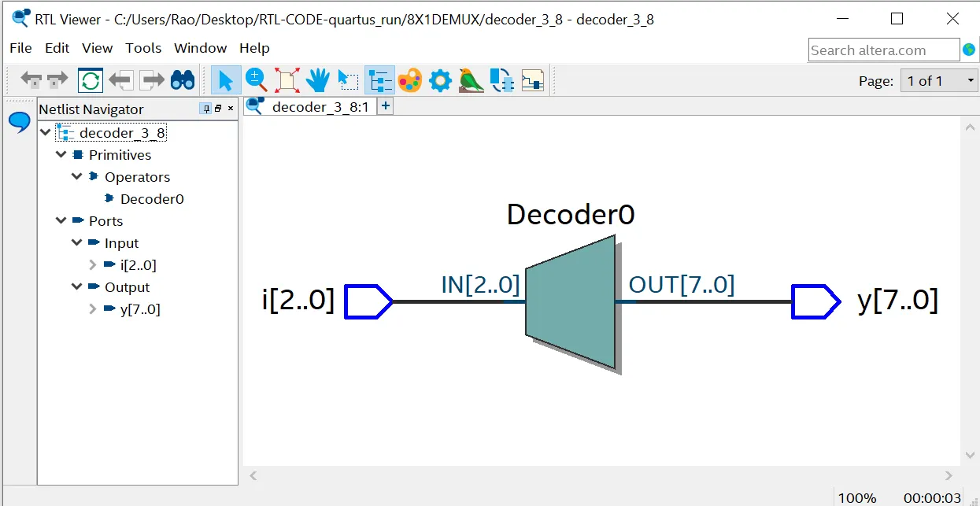
Task: Open the Find tool using the binoculars icon
Action: coord(181,79)
